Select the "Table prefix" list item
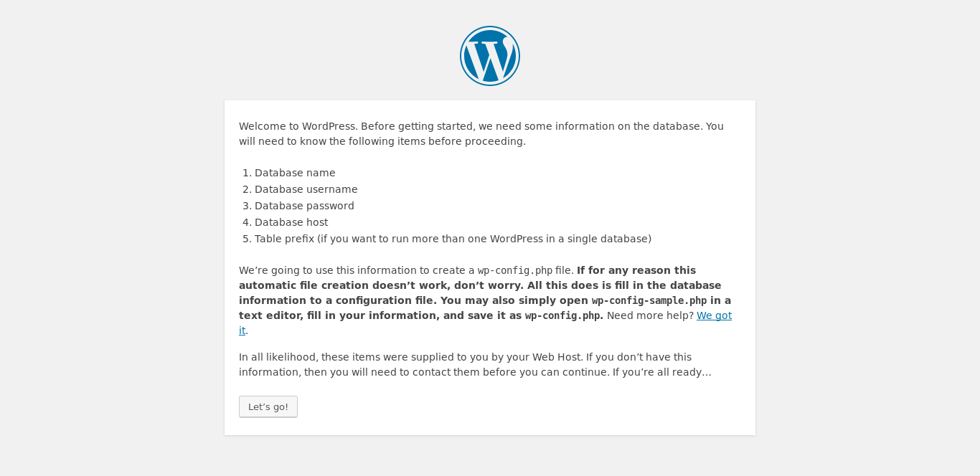This screenshot has width=980, height=476. click(453, 239)
